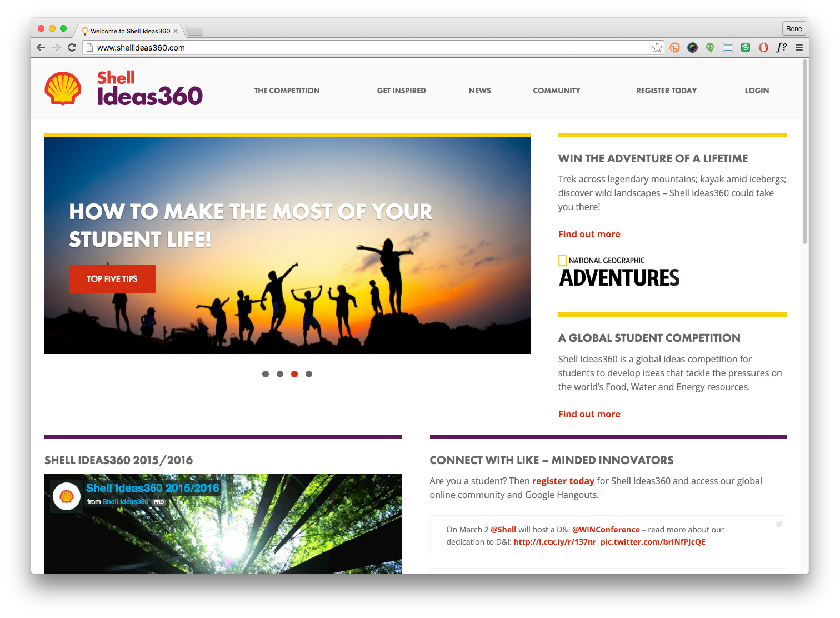Select the fourth carousel slide dot
This screenshot has width=840, height=618.
309,374
